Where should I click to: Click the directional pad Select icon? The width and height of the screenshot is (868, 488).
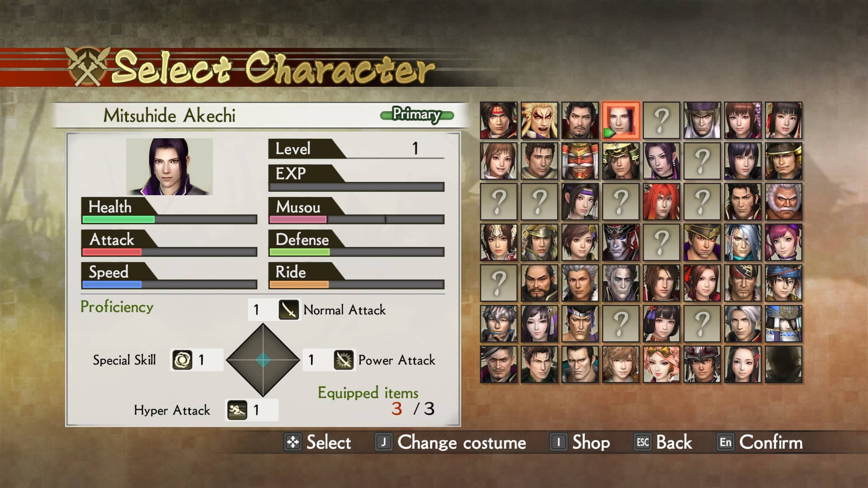click(x=293, y=442)
